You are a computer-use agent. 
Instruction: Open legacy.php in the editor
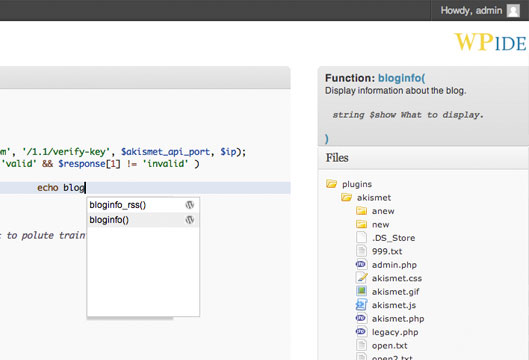pos(395,332)
